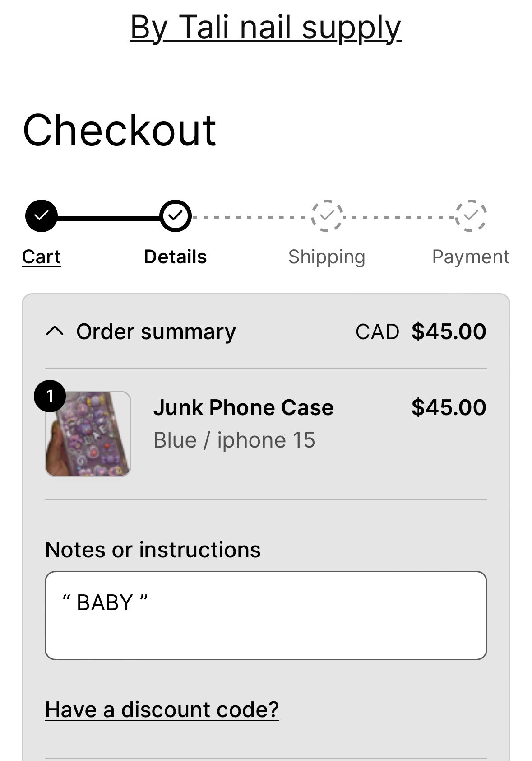Select the Shipping step label
The height and width of the screenshot is (761, 532).
327,257
